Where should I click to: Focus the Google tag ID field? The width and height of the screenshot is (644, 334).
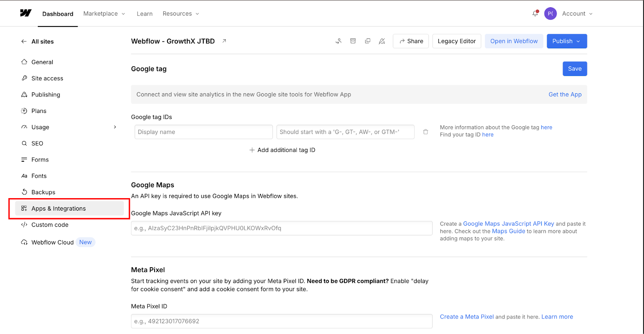point(345,132)
